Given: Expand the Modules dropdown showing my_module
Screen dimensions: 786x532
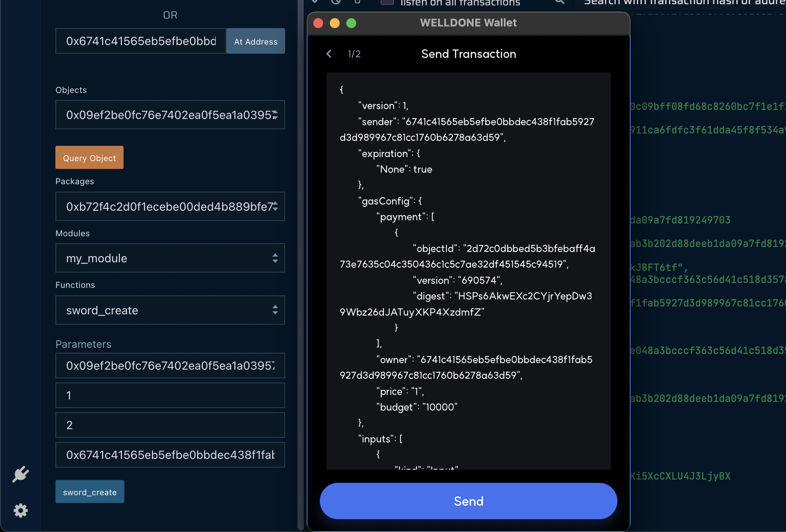Looking at the screenshot, I should pos(170,258).
